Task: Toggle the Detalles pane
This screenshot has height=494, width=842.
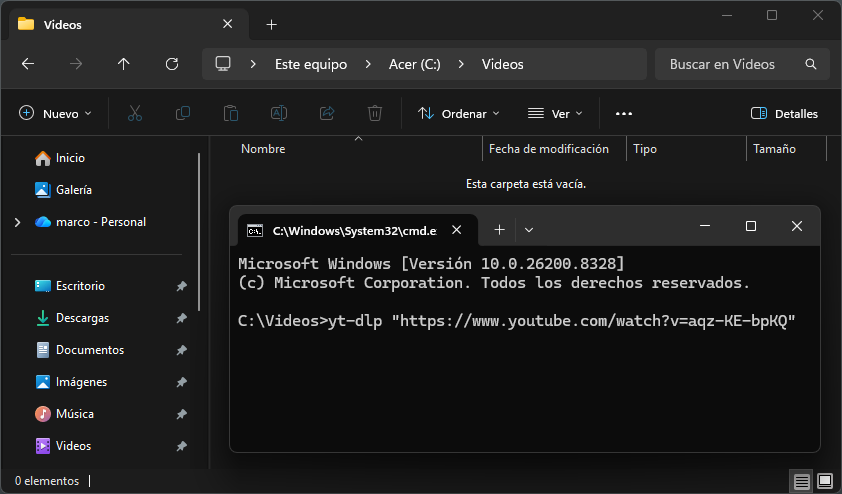Action: (784, 113)
